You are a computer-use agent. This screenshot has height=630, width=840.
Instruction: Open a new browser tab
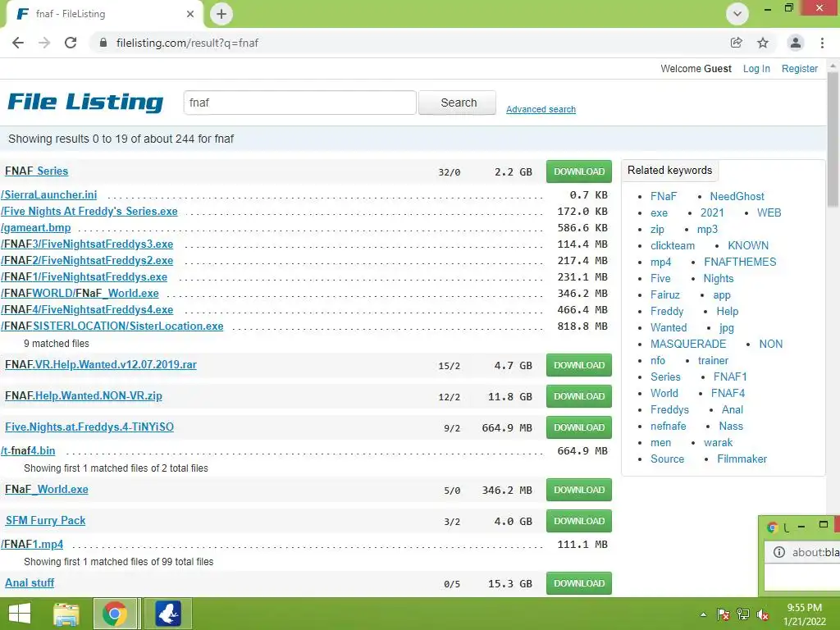tap(221, 14)
